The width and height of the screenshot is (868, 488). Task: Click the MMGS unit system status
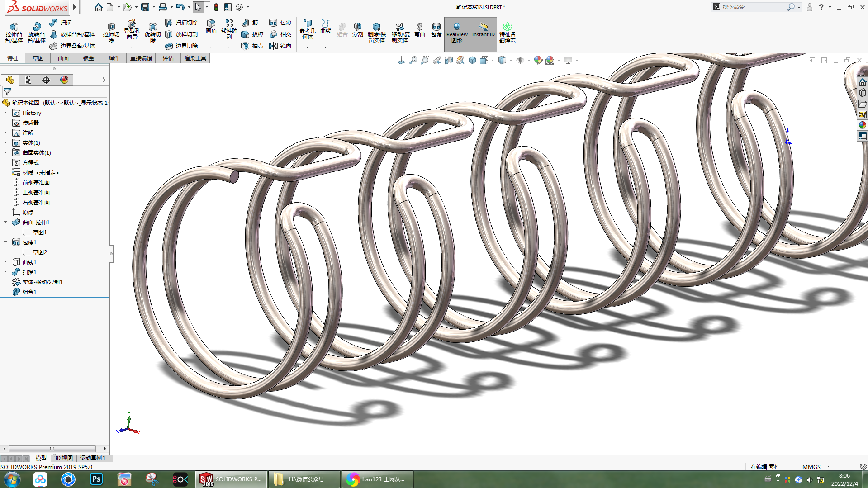pos(811,467)
